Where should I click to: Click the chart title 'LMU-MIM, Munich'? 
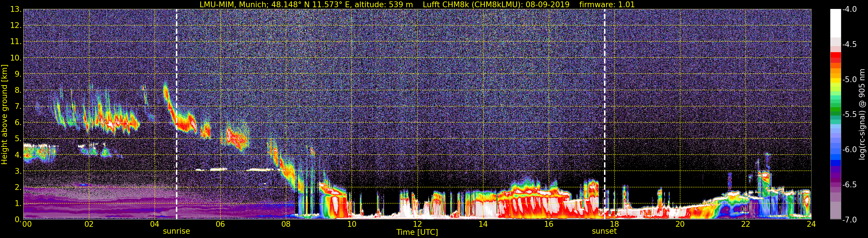[233, 4]
